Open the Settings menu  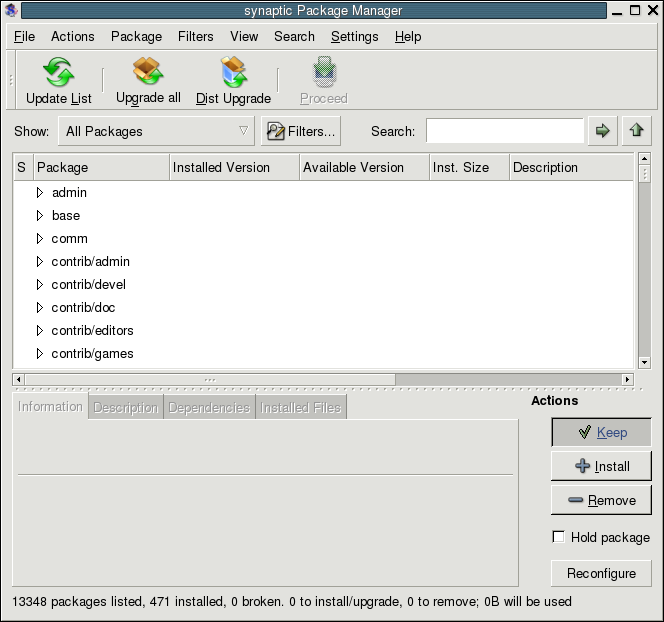[354, 37]
